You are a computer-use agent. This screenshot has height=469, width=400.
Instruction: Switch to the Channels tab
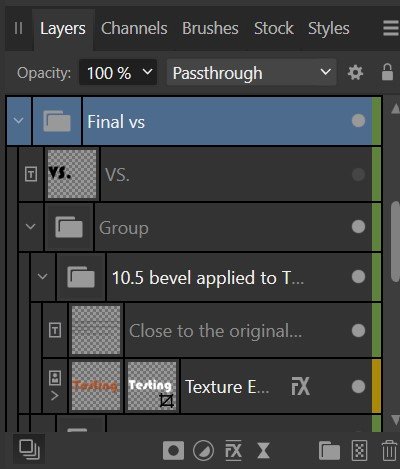point(134,28)
